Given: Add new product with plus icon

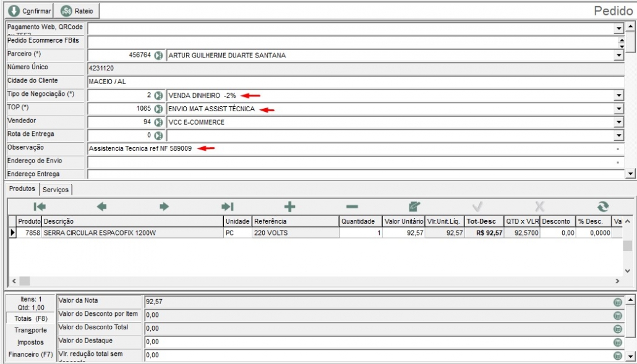Looking at the screenshot, I should pyautogui.click(x=289, y=207).
